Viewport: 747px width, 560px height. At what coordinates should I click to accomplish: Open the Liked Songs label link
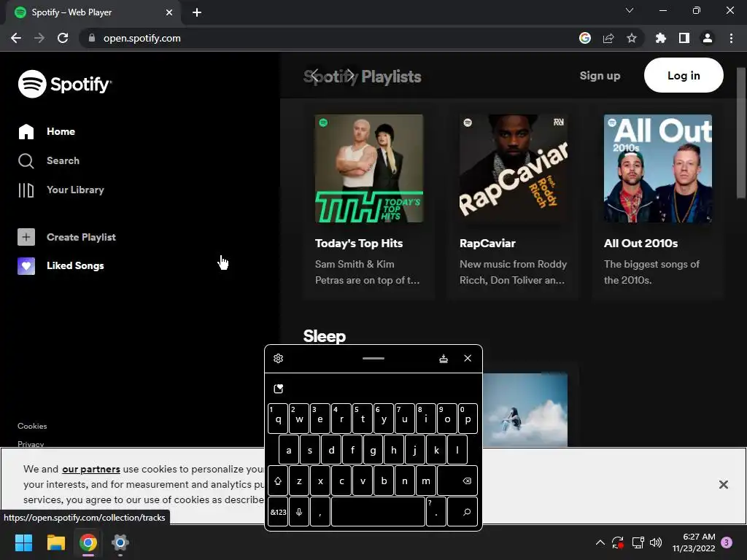(75, 265)
